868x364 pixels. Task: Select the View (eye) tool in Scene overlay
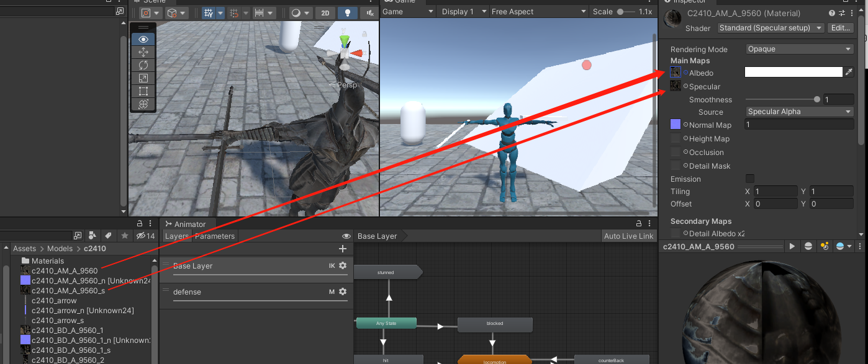point(143,39)
